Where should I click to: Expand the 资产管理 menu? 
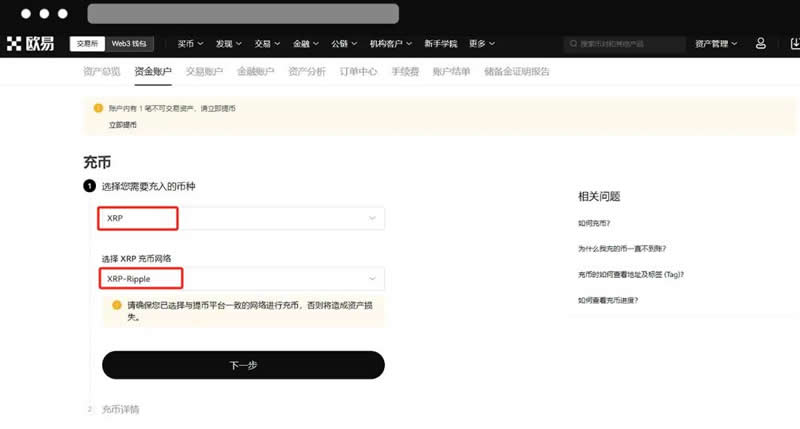click(x=716, y=44)
